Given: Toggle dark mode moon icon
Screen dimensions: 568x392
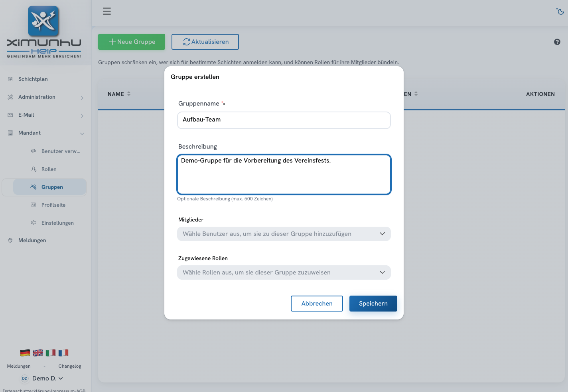Looking at the screenshot, I should 560,11.
